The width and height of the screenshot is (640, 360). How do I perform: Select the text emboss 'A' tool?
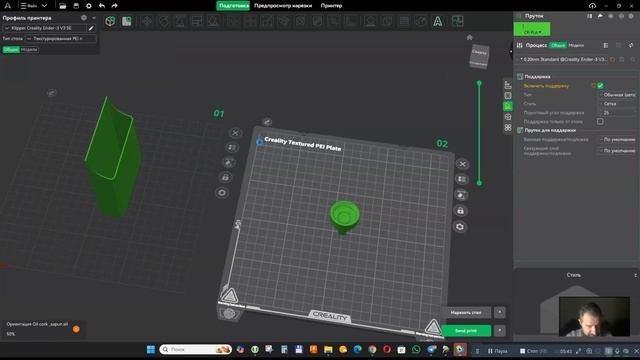[x=438, y=21]
